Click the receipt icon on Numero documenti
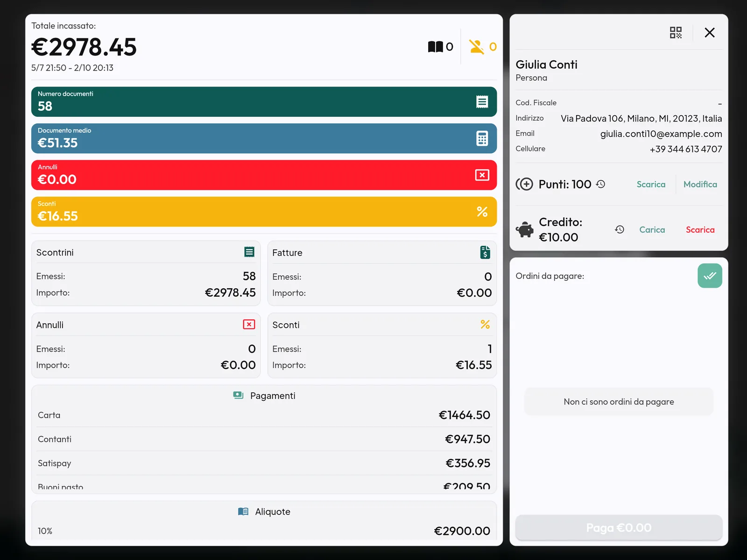The image size is (747, 560). pos(482,102)
